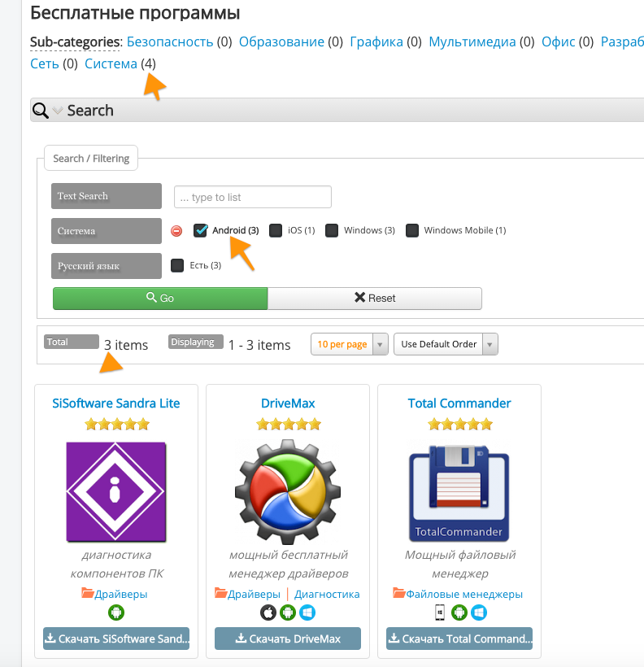This screenshot has height=667, width=644.
Task: Open Файловые менеджеры category link
Action: [x=464, y=595]
